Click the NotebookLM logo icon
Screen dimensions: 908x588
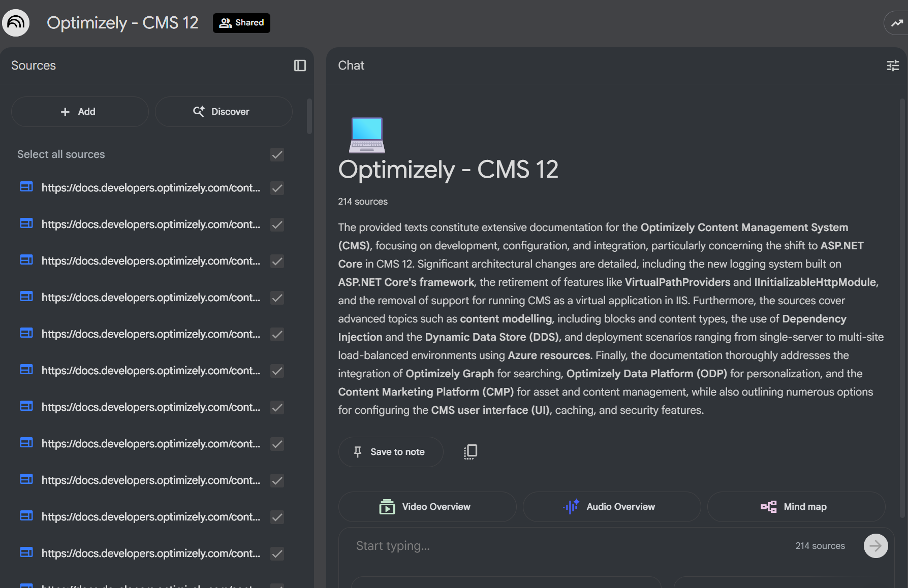click(16, 23)
